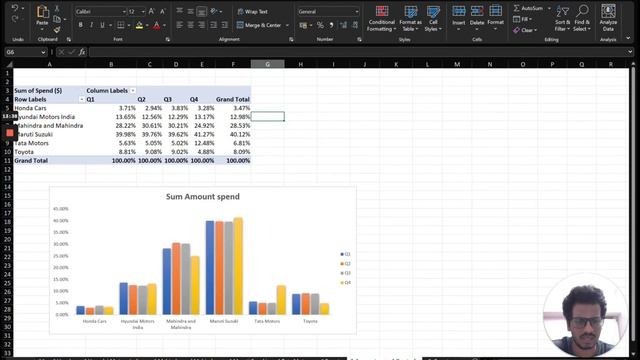The width and height of the screenshot is (640, 360).
Task: Click the Redo arrow icon
Action: pyautogui.click(x=15, y=19)
